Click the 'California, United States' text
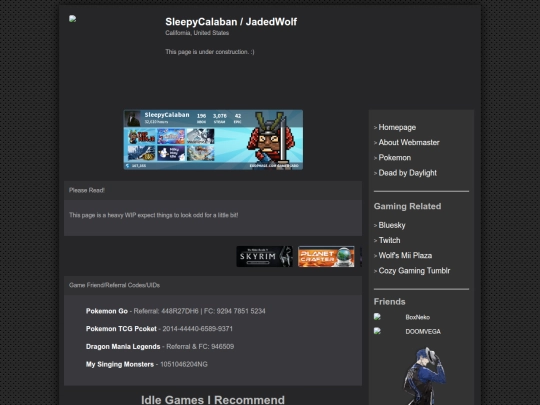 point(197,33)
